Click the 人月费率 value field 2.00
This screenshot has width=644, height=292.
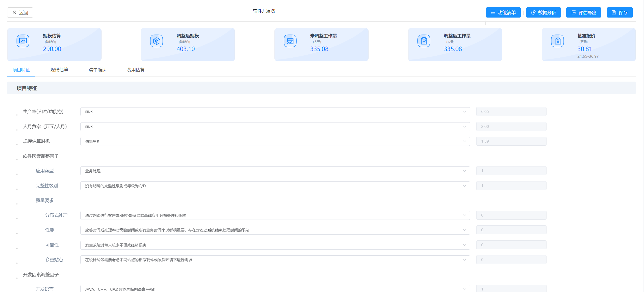pos(511,127)
